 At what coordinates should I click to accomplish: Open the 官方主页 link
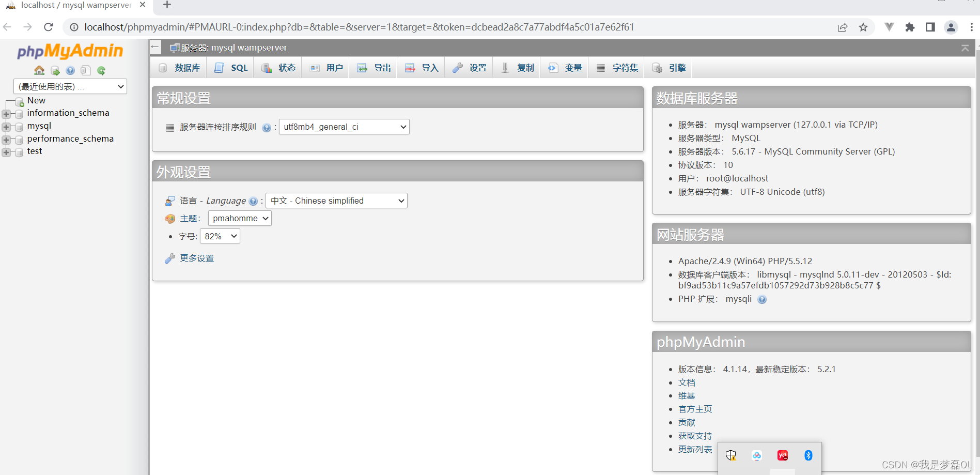click(694, 409)
